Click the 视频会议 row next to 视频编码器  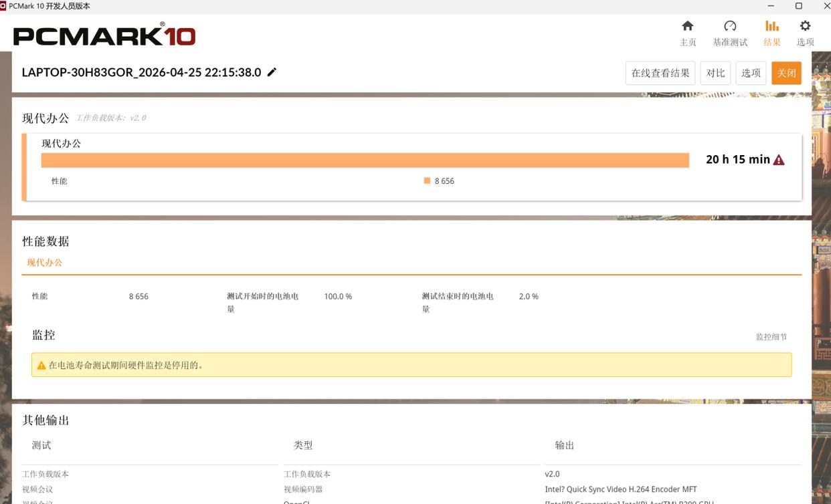[37, 489]
